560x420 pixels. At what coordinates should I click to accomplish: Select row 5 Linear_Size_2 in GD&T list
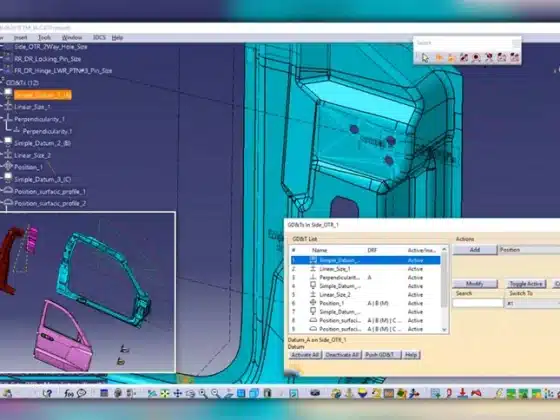[365, 294]
